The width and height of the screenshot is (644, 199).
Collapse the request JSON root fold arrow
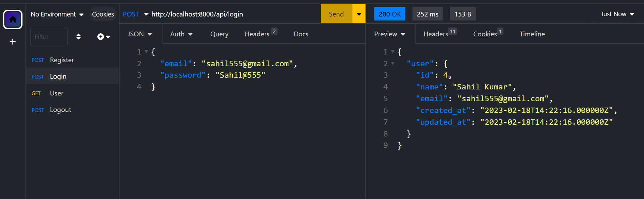146,52
